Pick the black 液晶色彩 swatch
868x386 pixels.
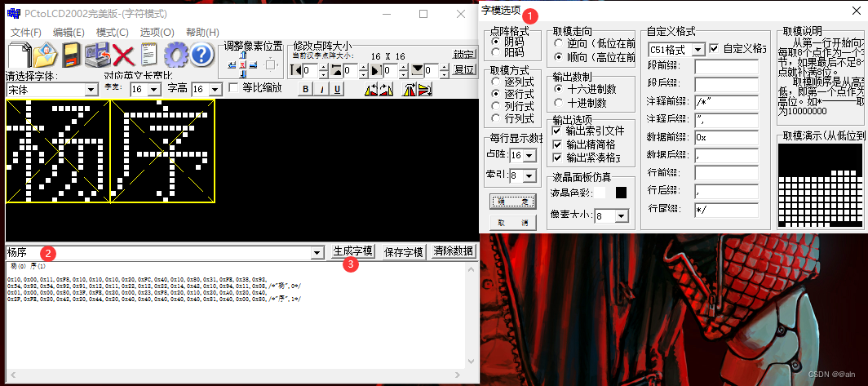tap(621, 193)
